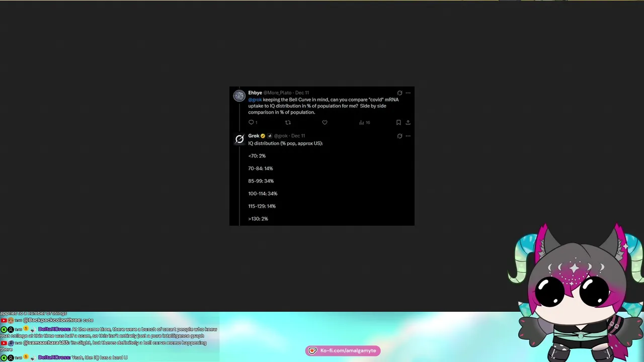Click the xAI affiliation badge beside Grok
Screen dimensions: 644x362
coord(270,136)
